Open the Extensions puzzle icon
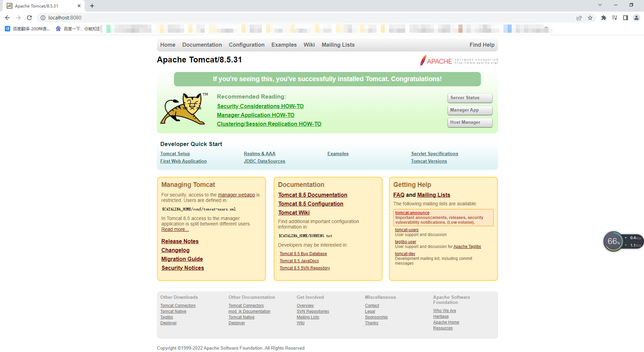Image resolution: width=644 pixels, height=352 pixels. (x=604, y=18)
